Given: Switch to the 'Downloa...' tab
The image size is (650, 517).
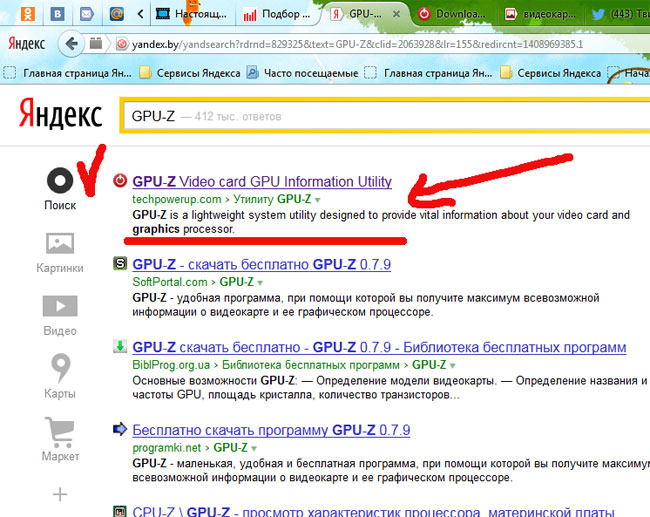Looking at the screenshot, I should pos(452,14).
